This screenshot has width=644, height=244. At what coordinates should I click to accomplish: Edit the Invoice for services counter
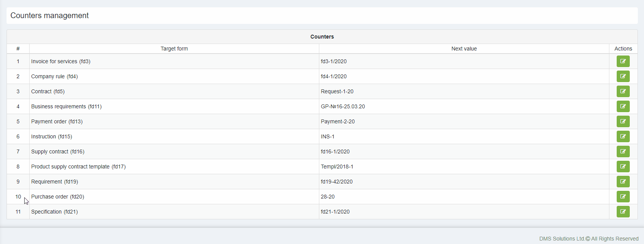pyautogui.click(x=623, y=61)
